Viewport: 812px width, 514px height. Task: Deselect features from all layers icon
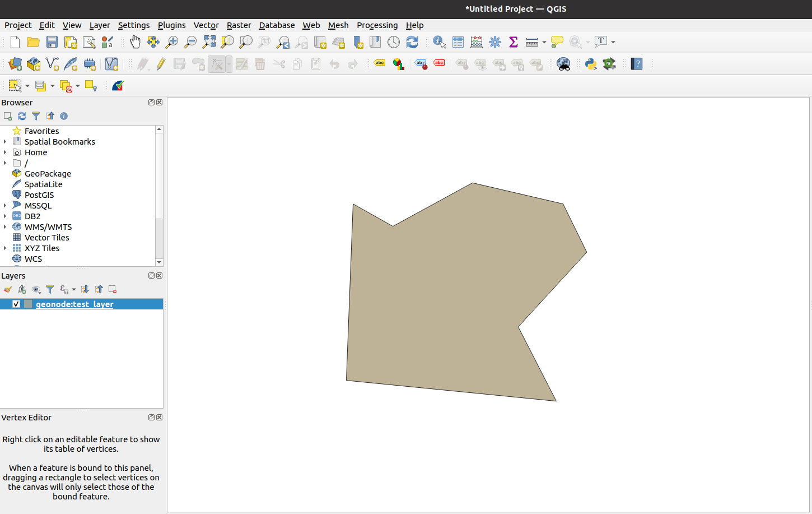(x=66, y=86)
